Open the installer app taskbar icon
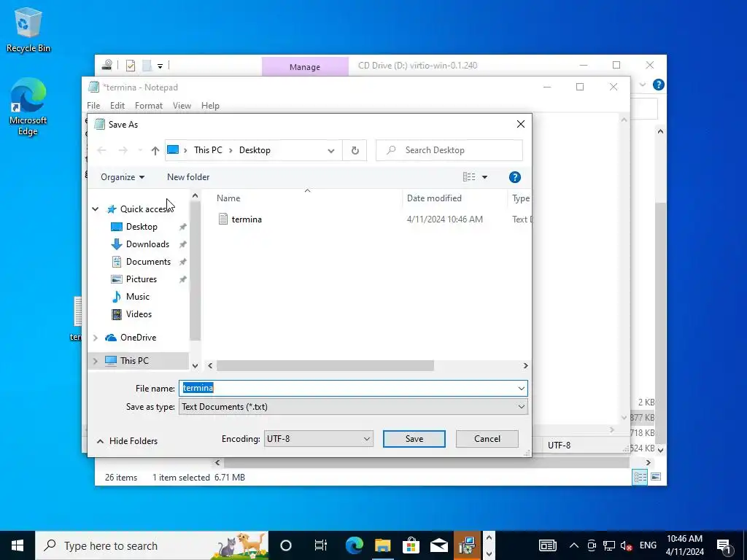Screen dimensions: 747x560 (467, 545)
